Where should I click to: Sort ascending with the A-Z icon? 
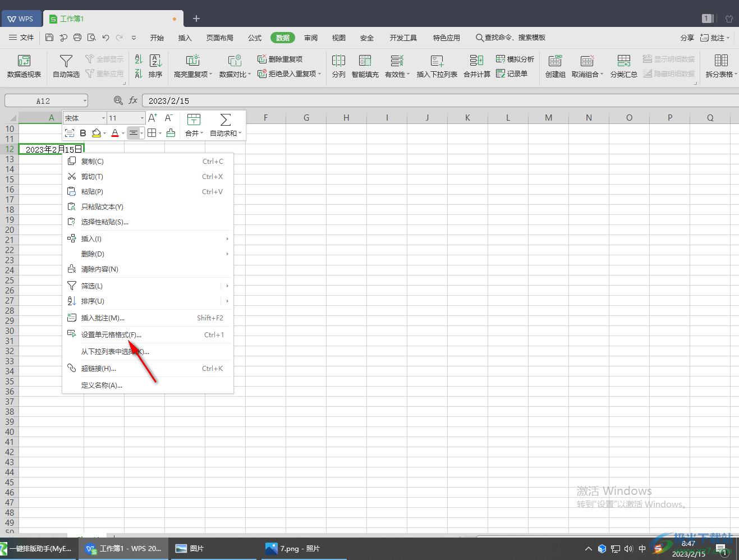(139, 59)
